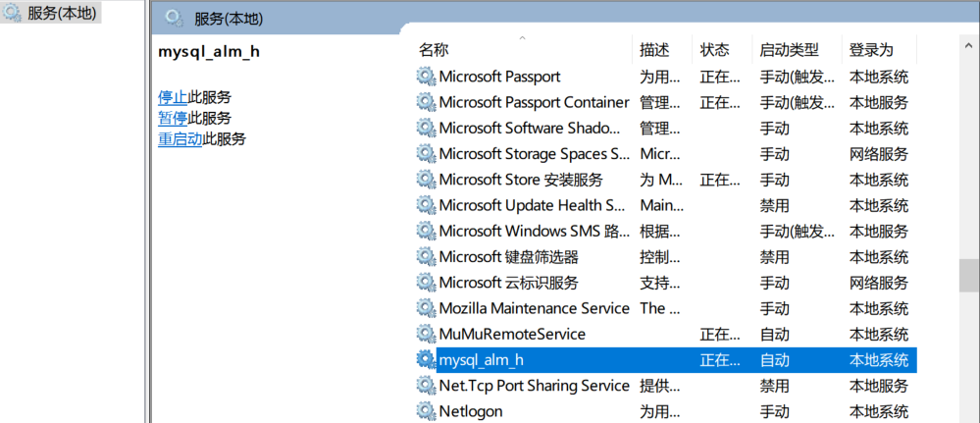Click gear icon in the 服务(本地) header bar
This screenshot has height=423, width=980.
coord(175,18)
